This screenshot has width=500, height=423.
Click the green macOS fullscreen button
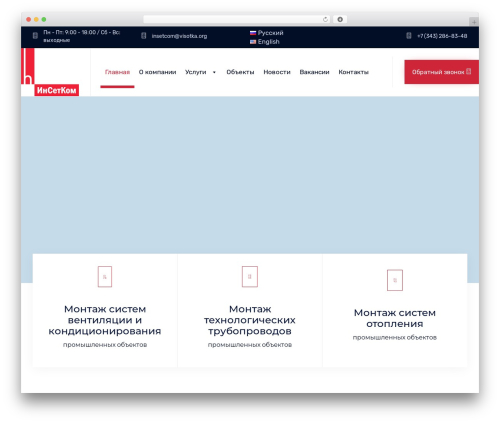[x=44, y=19]
